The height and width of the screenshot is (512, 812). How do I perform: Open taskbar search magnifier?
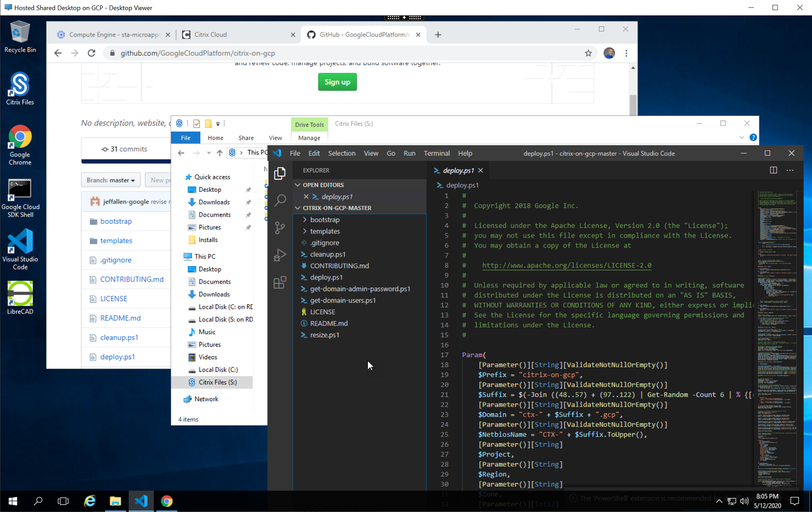point(38,501)
